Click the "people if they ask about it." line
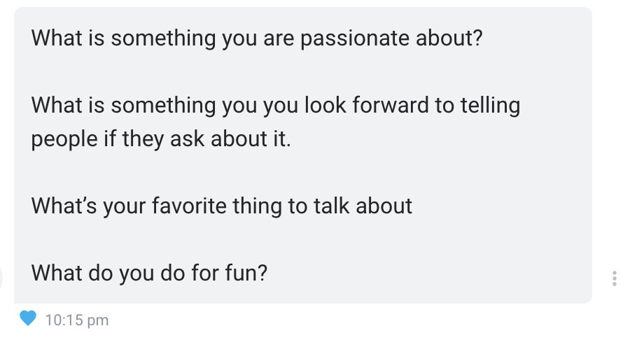 pos(161,139)
